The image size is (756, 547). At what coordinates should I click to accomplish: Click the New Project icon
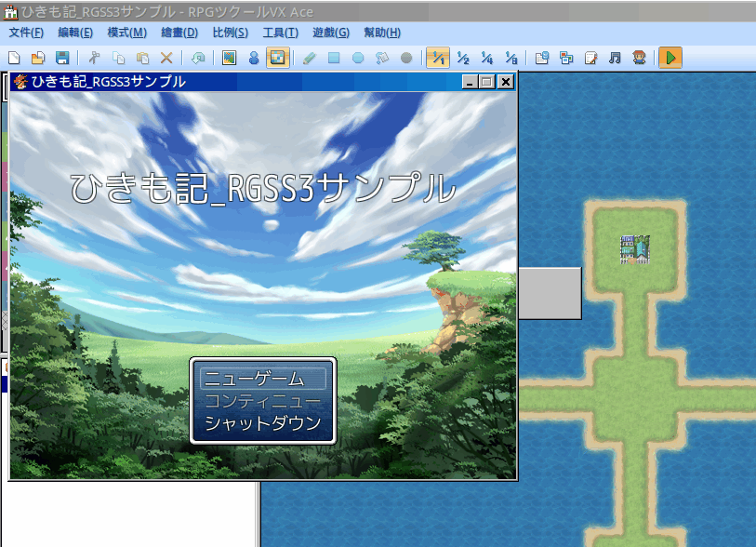click(14, 59)
